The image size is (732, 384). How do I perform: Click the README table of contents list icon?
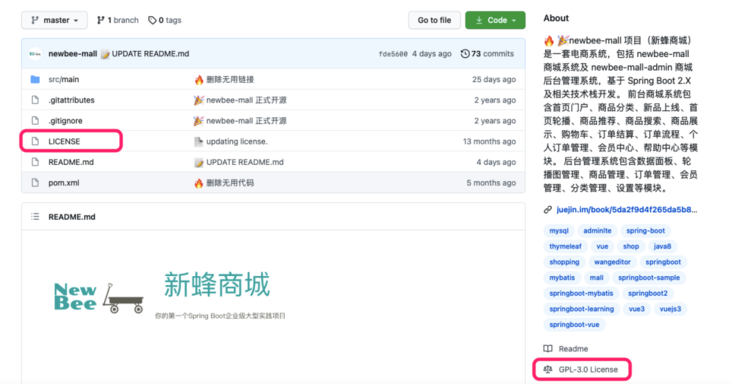35,216
